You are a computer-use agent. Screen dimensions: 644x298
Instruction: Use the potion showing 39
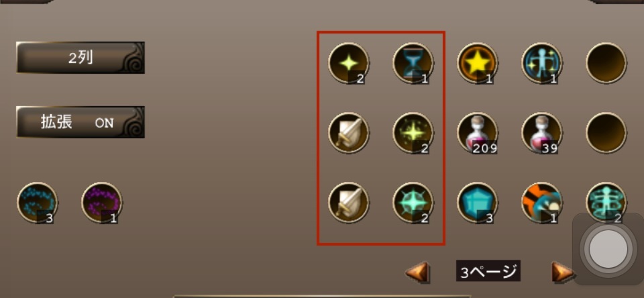tap(542, 133)
